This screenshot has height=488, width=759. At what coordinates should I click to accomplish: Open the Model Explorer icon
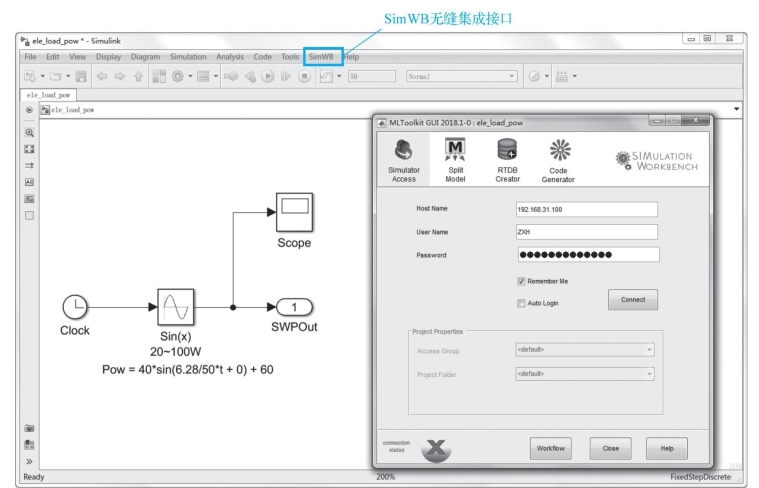(203, 76)
